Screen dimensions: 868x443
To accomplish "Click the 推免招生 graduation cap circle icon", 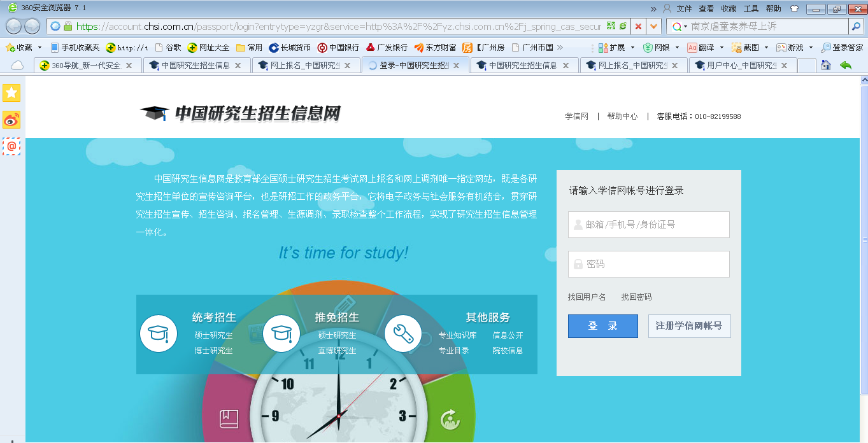I will (x=281, y=334).
